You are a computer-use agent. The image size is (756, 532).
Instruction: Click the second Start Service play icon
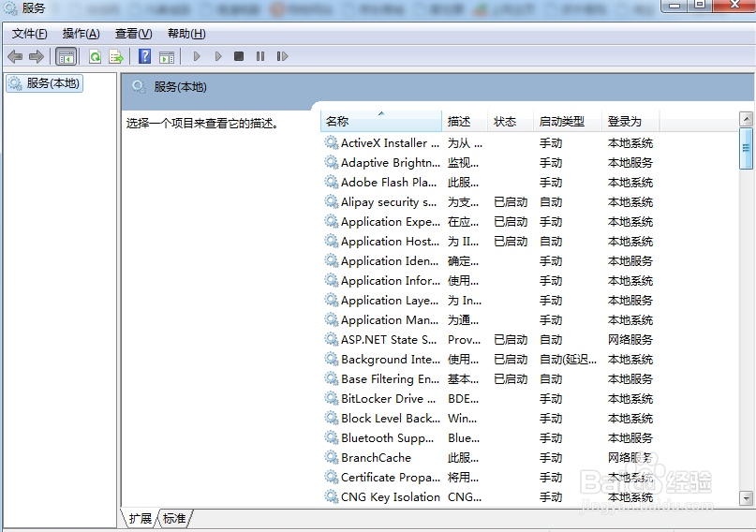(218, 56)
